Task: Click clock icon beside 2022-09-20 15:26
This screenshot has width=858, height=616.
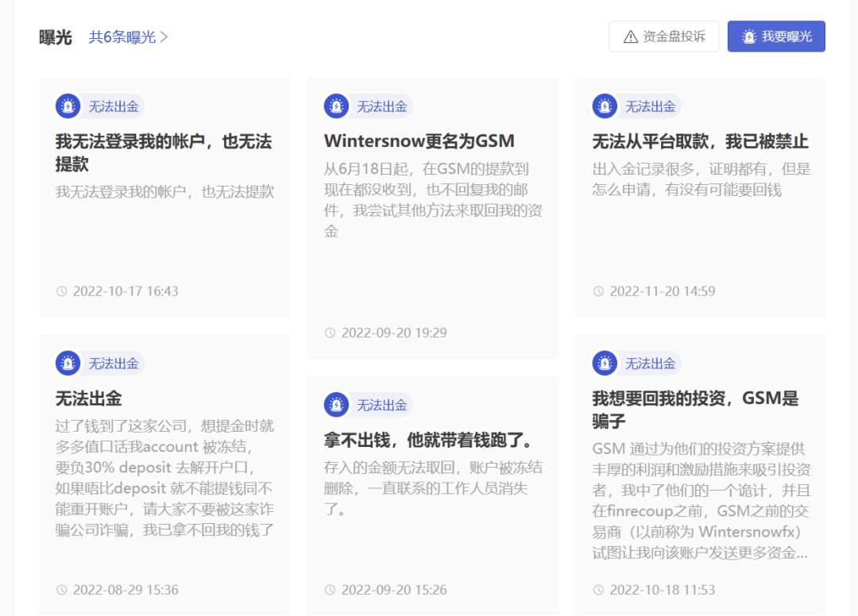Action: point(330,590)
